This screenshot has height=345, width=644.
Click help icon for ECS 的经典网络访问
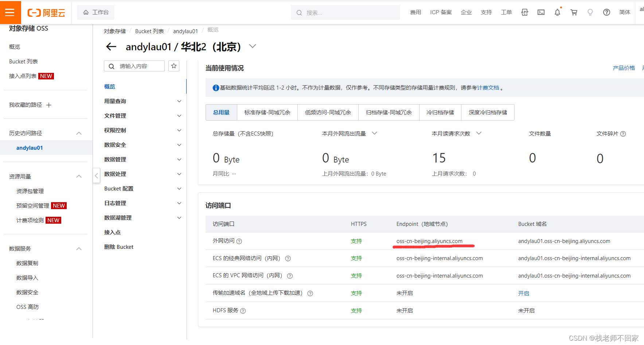coord(288,259)
